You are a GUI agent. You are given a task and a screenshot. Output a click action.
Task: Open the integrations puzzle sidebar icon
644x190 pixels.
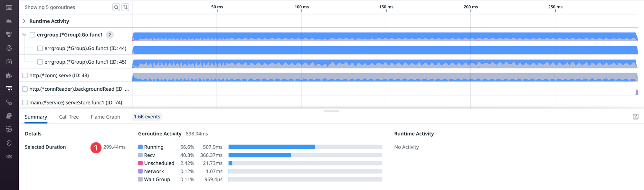9,75
